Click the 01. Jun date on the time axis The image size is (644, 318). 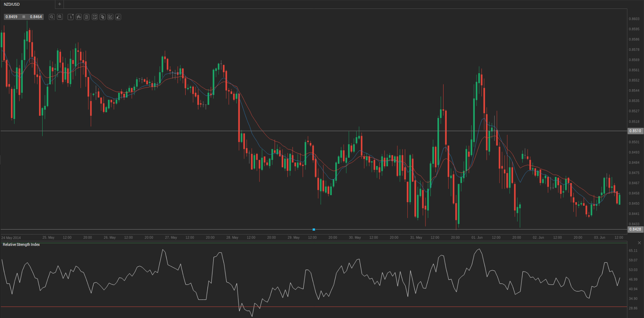coord(477,238)
